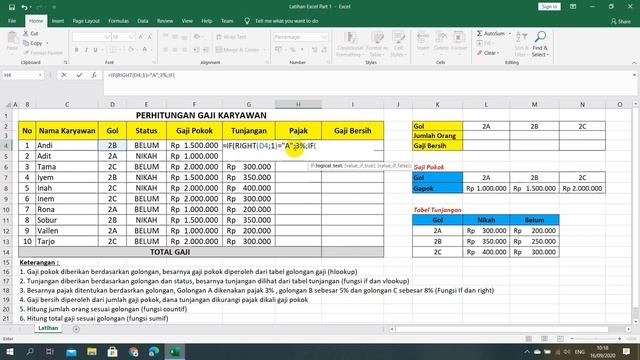This screenshot has width=640, height=360.
Task: Open AutoSum dropdown arrow
Action: pyautogui.click(x=510, y=33)
